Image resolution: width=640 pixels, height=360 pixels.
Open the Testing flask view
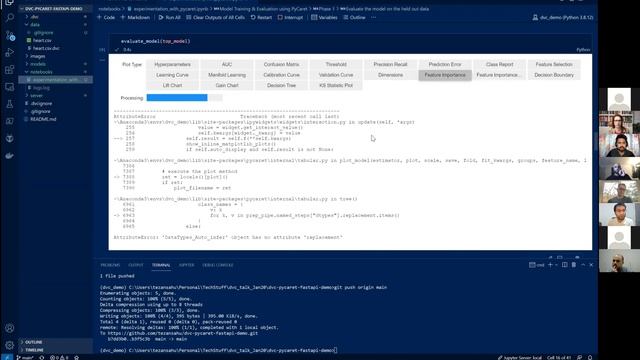[x=9, y=104]
